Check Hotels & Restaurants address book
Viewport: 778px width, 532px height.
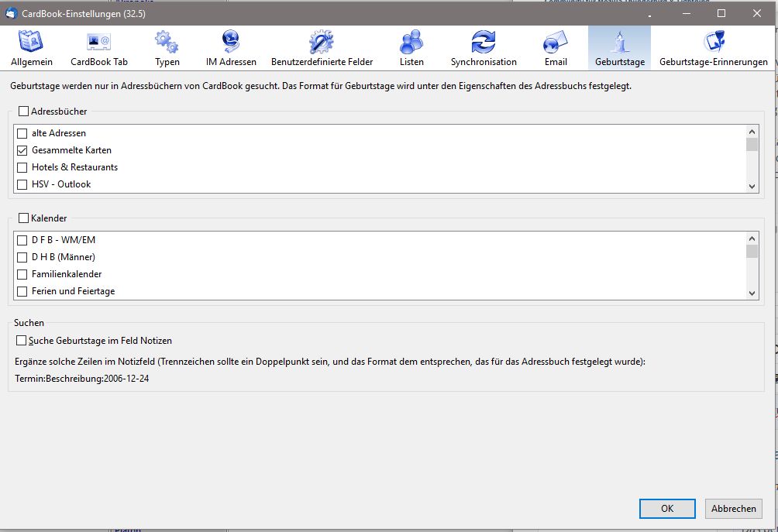click(22, 167)
